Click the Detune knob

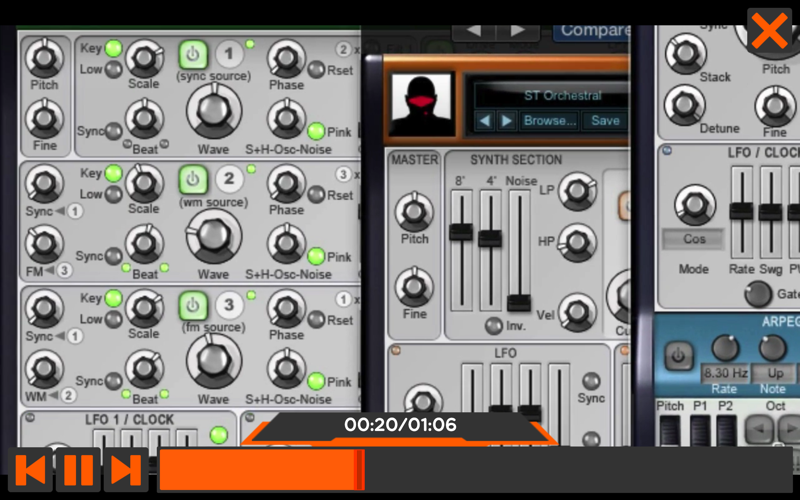(x=685, y=105)
